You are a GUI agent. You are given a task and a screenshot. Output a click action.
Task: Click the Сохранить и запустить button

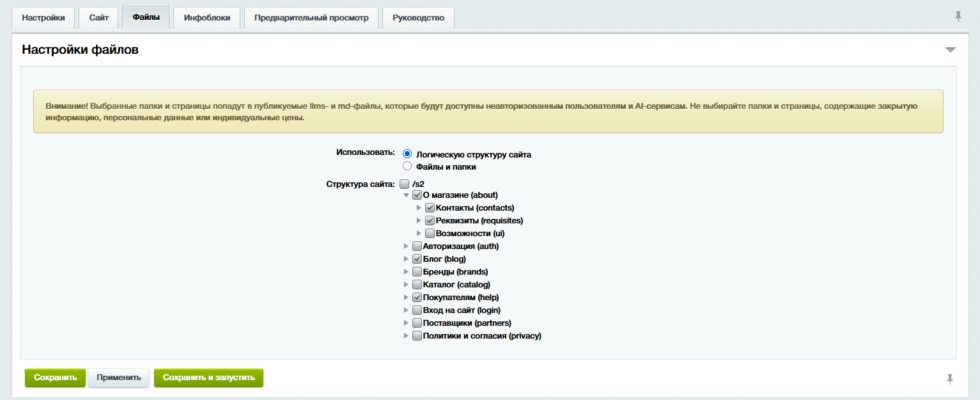click(208, 378)
